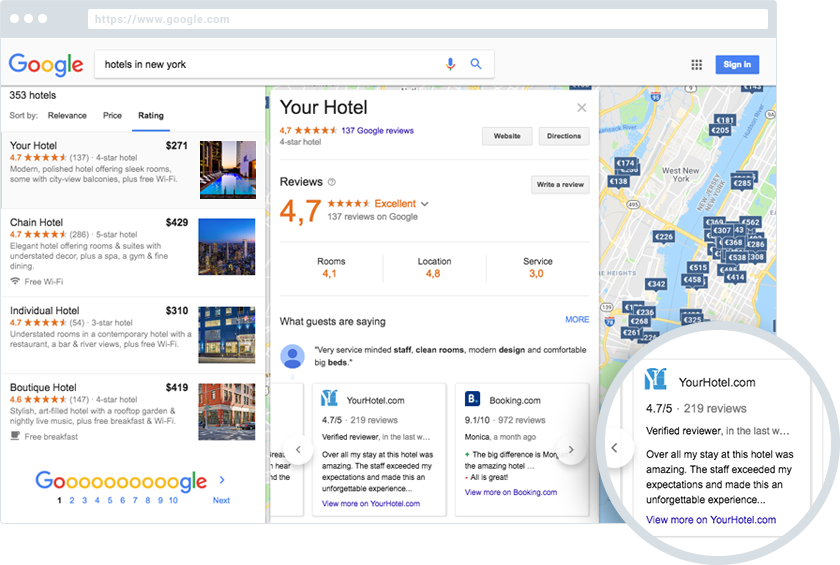Click View more on YourHotel.com in review card
Viewport: 840px width, 565px height.
pyautogui.click(x=371, y=503)
